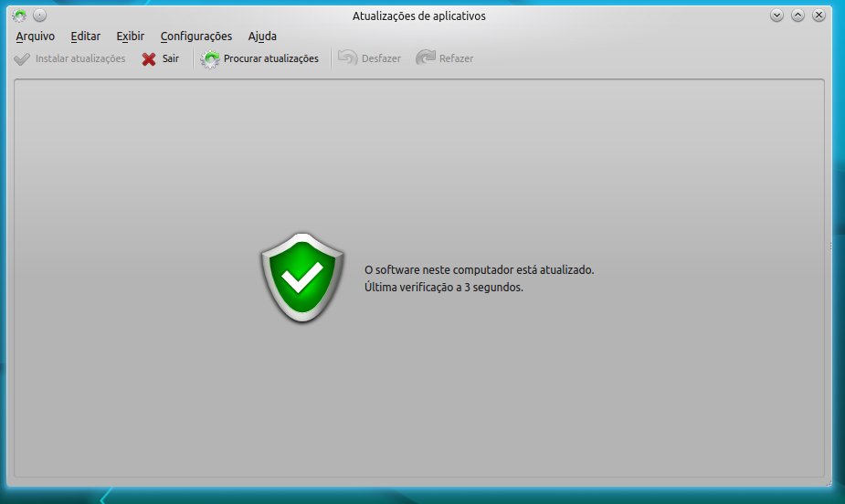Viewport: 845px width, 504px height.
Task: Click the window title 'Atualizações de aplicativos'
Action: click(418, 16)
